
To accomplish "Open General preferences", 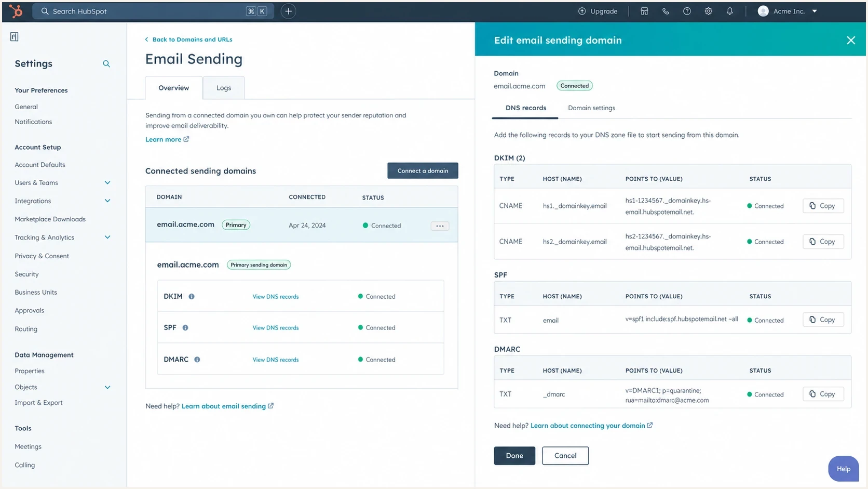I will tap(26, 107).
